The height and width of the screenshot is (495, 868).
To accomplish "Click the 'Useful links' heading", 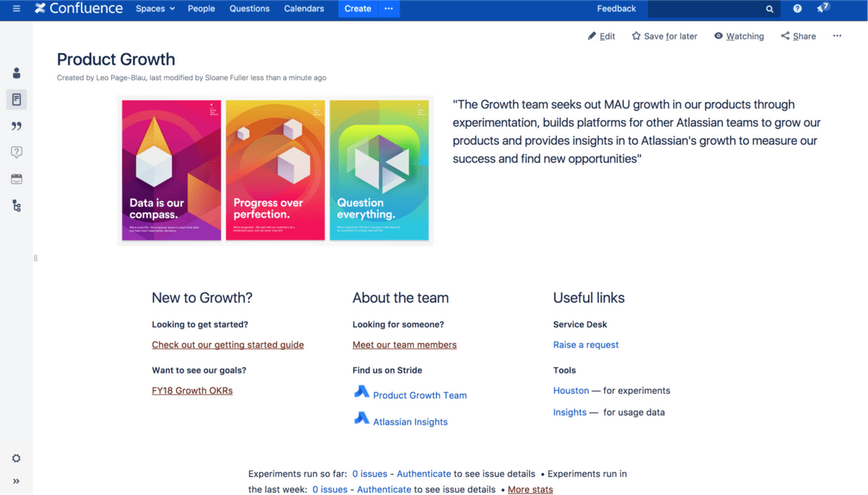I will (x=589, y=298).
